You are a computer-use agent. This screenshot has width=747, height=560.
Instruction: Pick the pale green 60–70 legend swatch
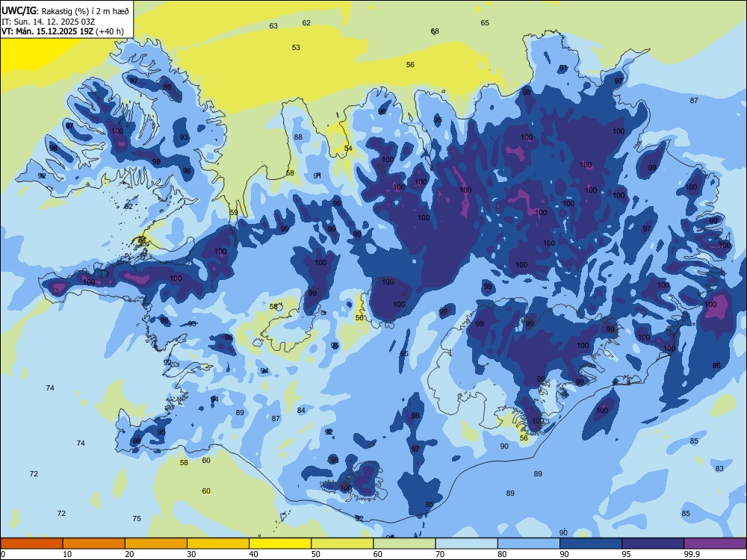click(x=404, y=544)
